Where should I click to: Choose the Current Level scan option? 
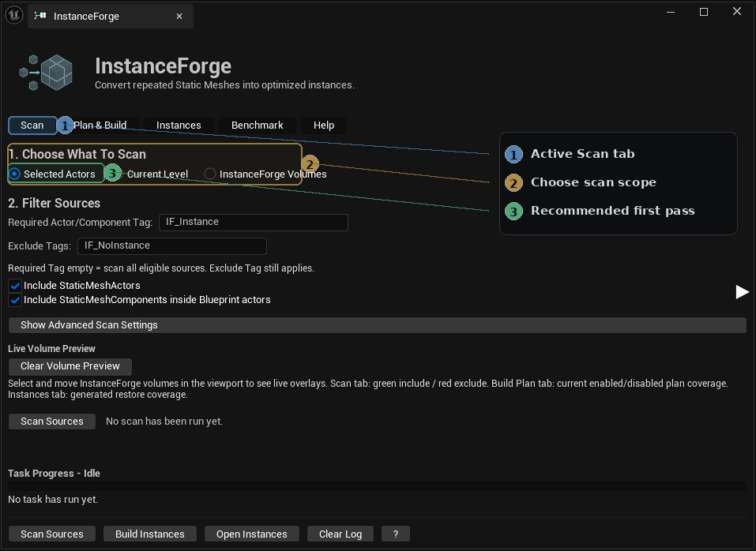coord(151,174)
